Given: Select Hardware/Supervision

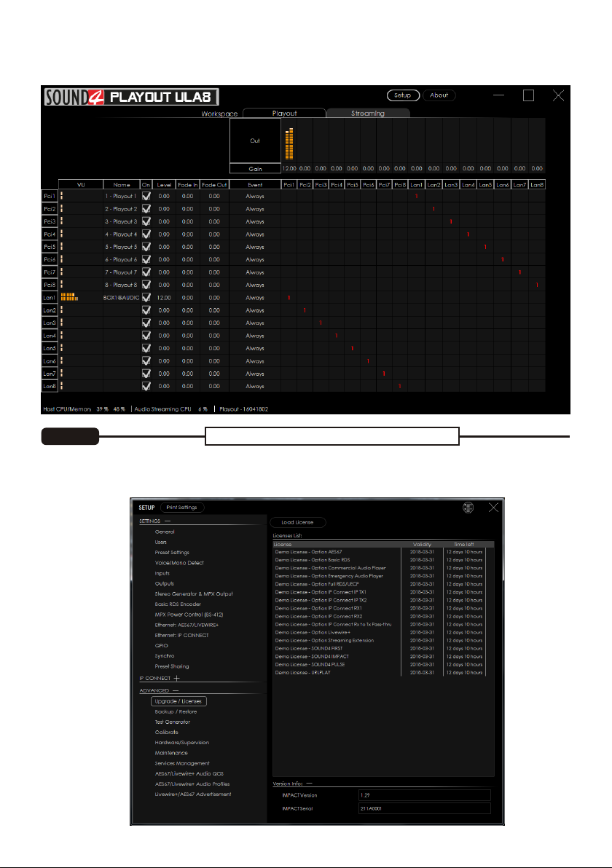Looking at the screenshot, I should (x=181, y=743).
